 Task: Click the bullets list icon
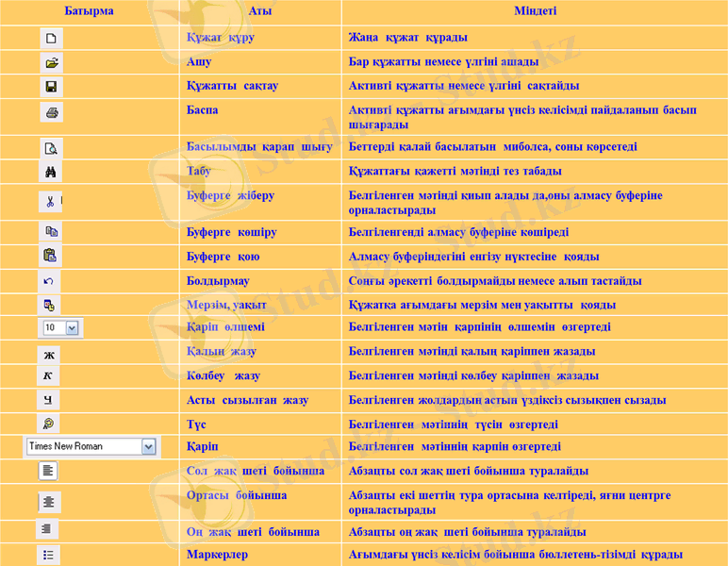click(x=48, y=555)
